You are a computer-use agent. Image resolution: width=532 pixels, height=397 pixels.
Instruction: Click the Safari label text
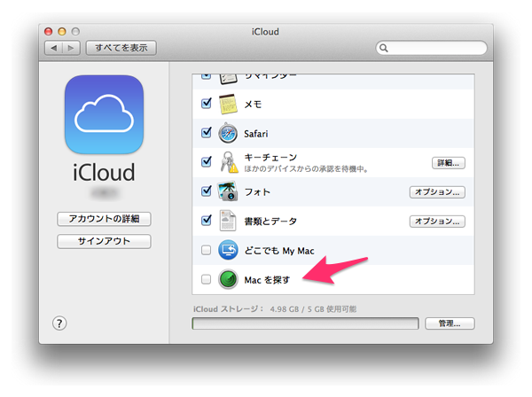click(256, 134)
